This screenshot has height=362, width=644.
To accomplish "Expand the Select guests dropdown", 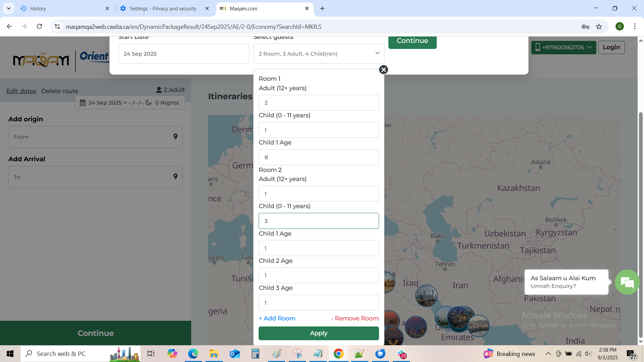I will [318, 54].
